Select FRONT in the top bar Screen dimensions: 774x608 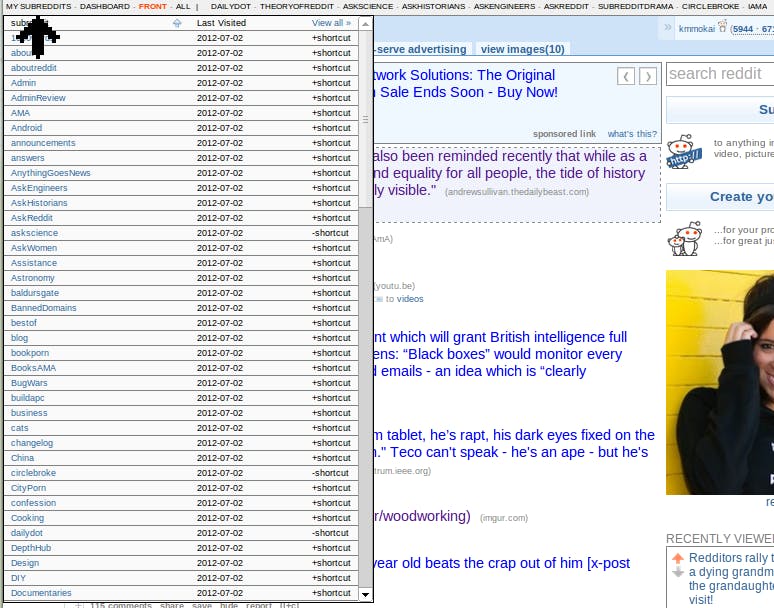[x=153, y=6]
